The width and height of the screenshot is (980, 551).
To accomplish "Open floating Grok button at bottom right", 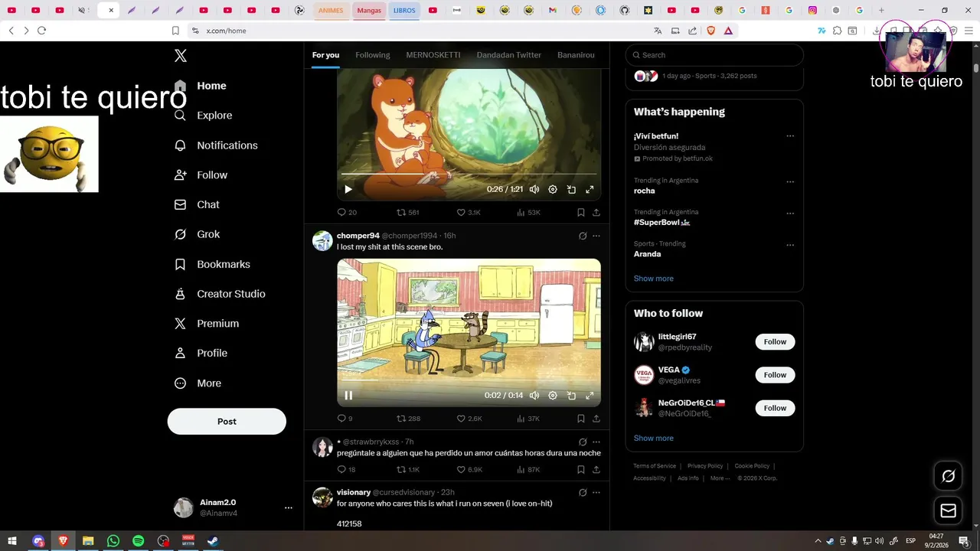I will coord(948,476).
